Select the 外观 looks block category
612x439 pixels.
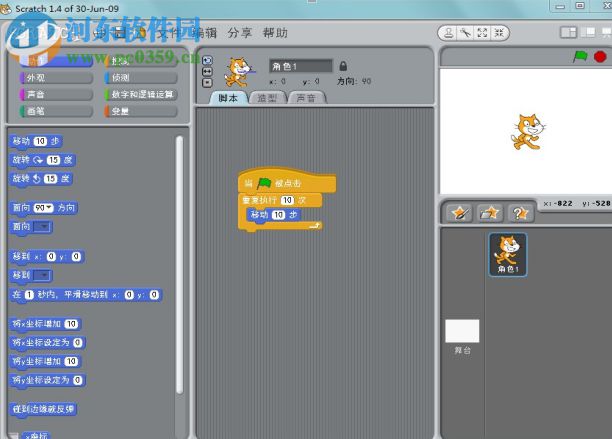pos(57,78)
